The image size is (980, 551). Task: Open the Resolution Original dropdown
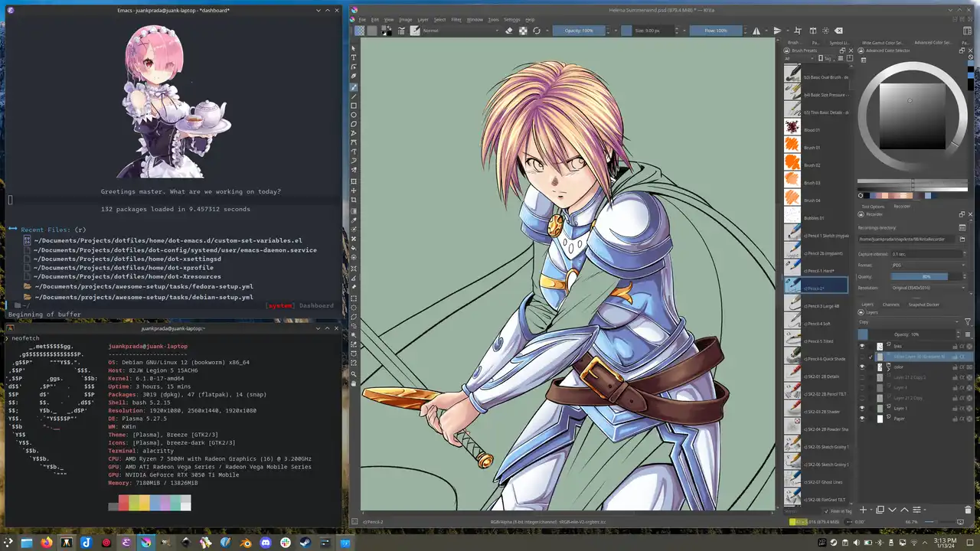929,288
